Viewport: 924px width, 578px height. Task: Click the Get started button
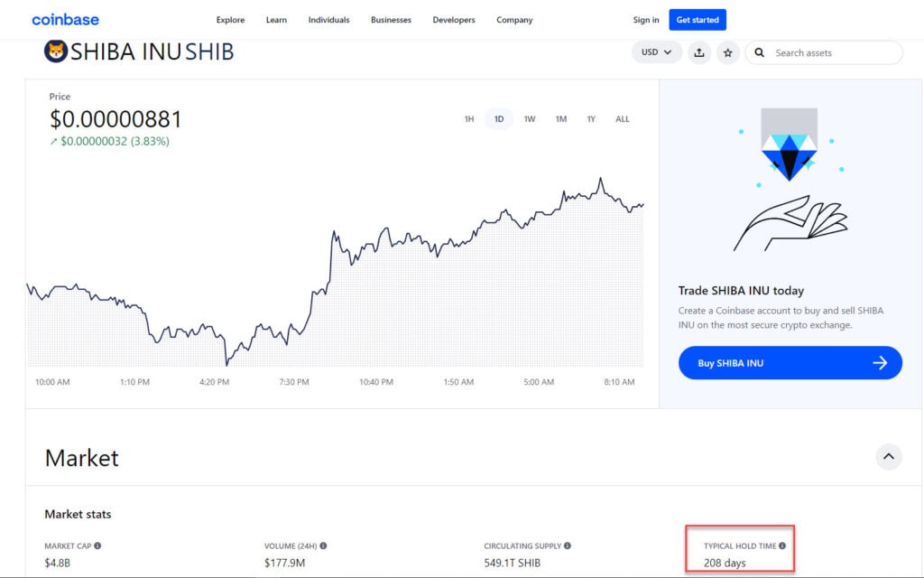[698, 20]
